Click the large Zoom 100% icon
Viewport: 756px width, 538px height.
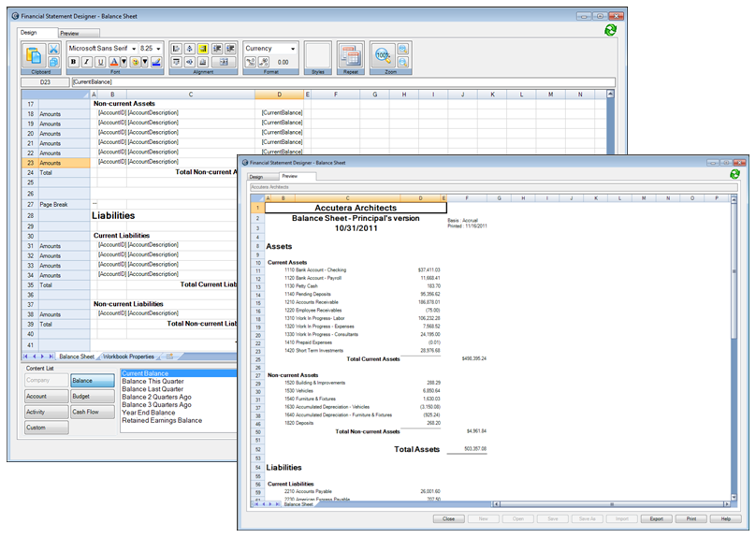pos(383,55)
